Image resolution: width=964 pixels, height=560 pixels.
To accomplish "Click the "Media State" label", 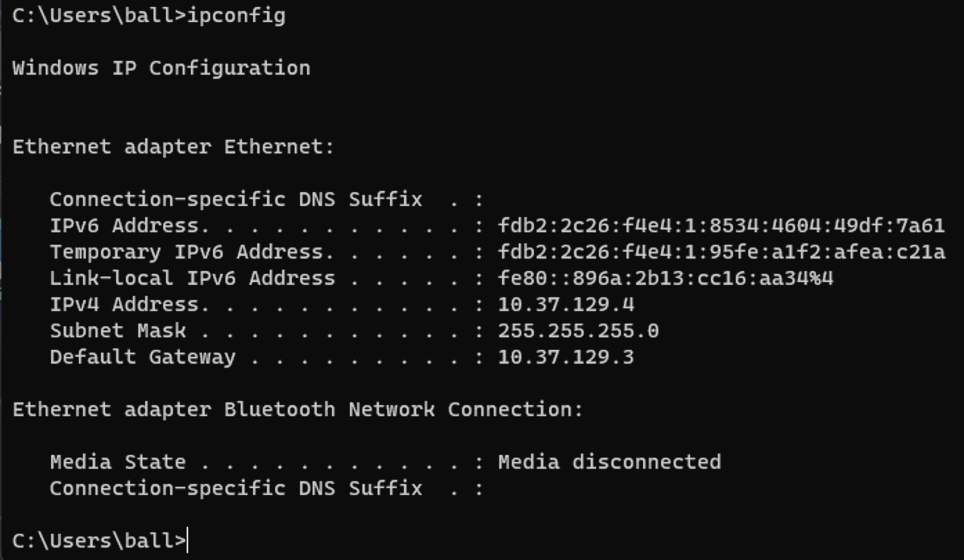I will point(118,463).
